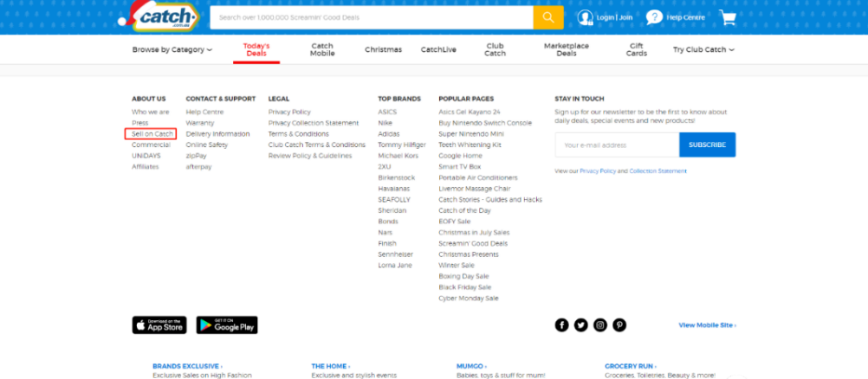Click the Help Centre question mark icon
Image resolution: width=868 pixels, height=379 pixels.
pyautogui.click(x=654, y=17)
